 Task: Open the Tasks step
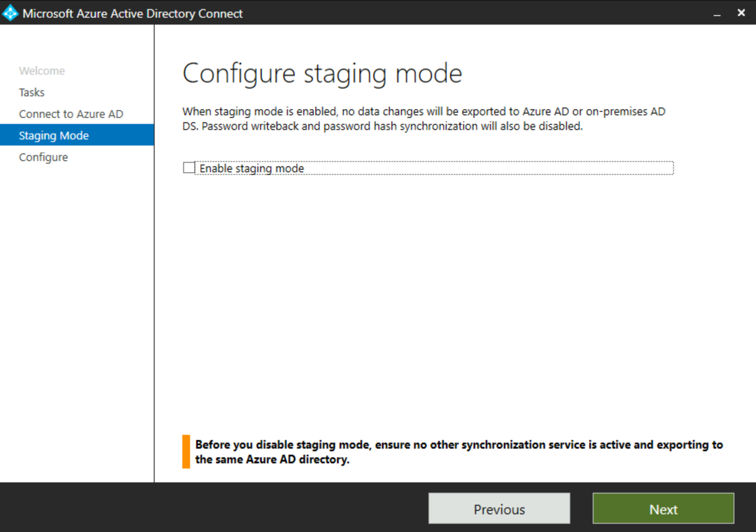click(31, 92)
